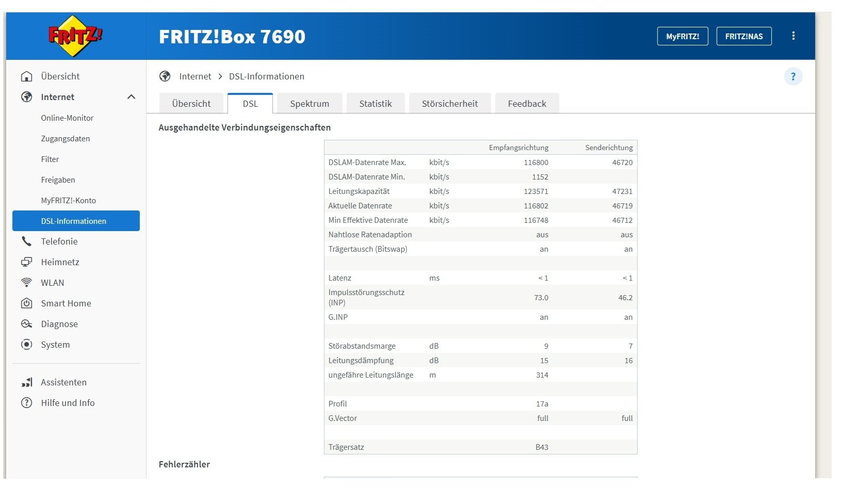Open the Spektrum tab
The height and width of the screenshot is (504, 844).
pyautogui.click(x=310, y=103)
